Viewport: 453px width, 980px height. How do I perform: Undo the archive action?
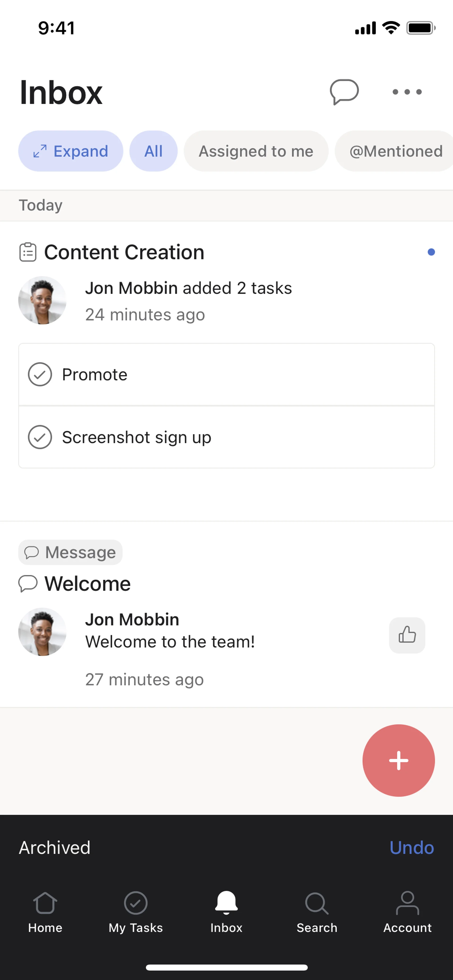pyautogui.click(x=411, y=848)
